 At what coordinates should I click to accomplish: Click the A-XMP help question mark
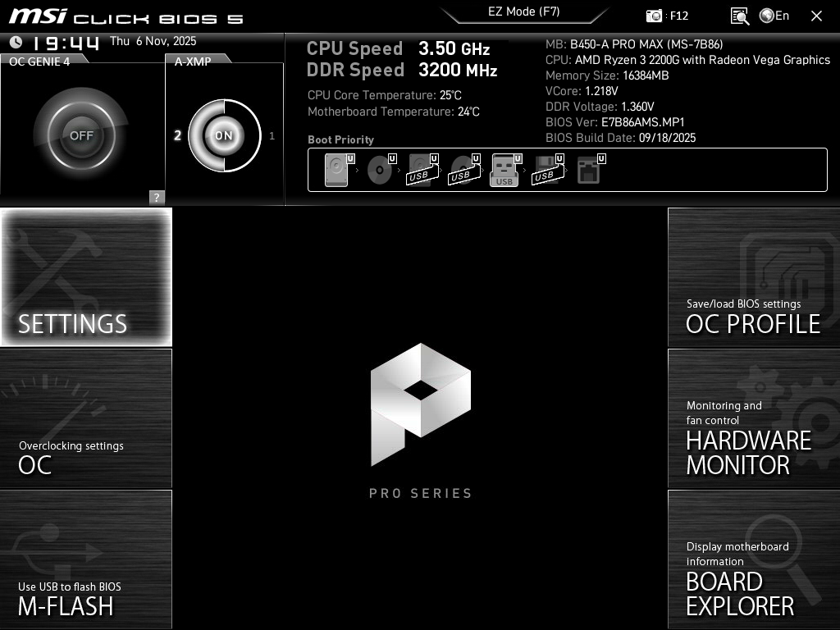[x=155, y=197]
